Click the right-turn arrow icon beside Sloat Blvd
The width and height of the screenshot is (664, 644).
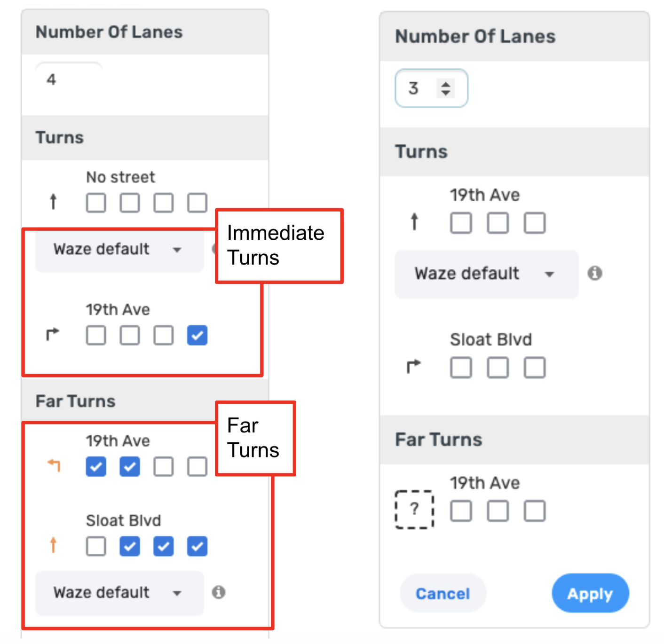tap(413, 366)
